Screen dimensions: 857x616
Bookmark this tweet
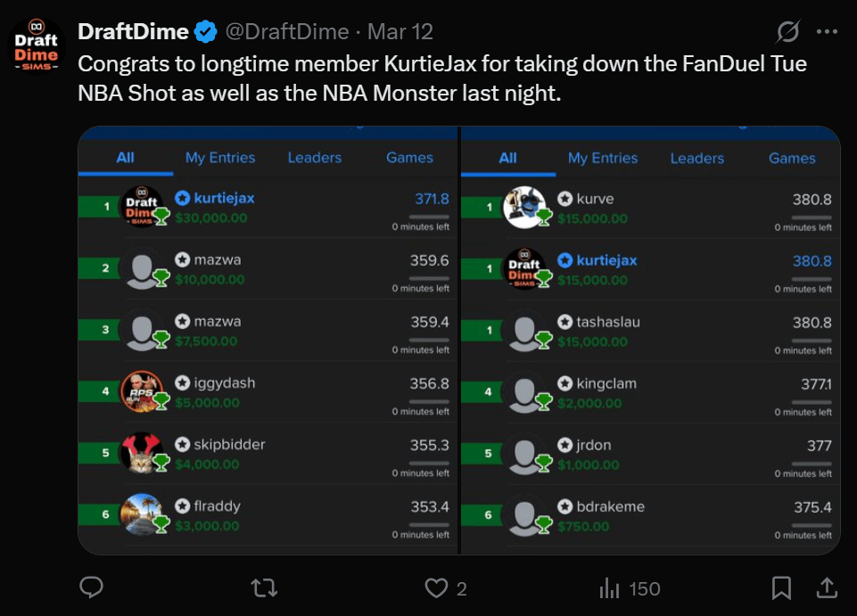pos(781,587)
